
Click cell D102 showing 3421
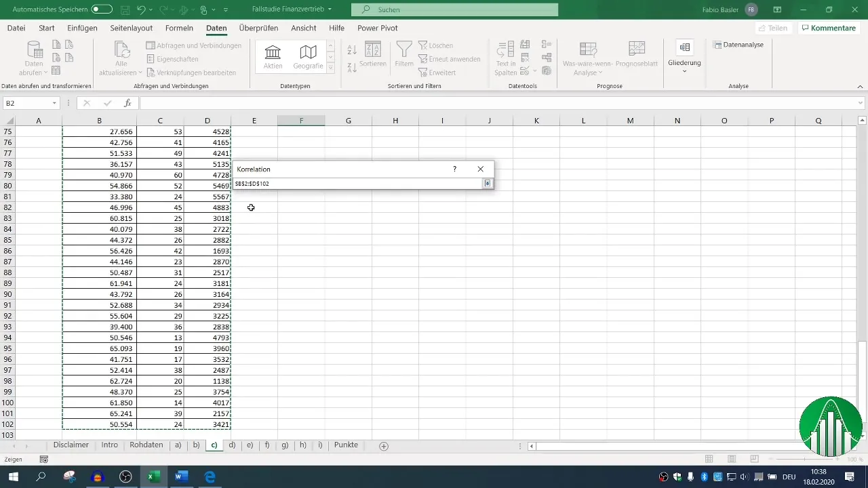click(x=207, y=424)
